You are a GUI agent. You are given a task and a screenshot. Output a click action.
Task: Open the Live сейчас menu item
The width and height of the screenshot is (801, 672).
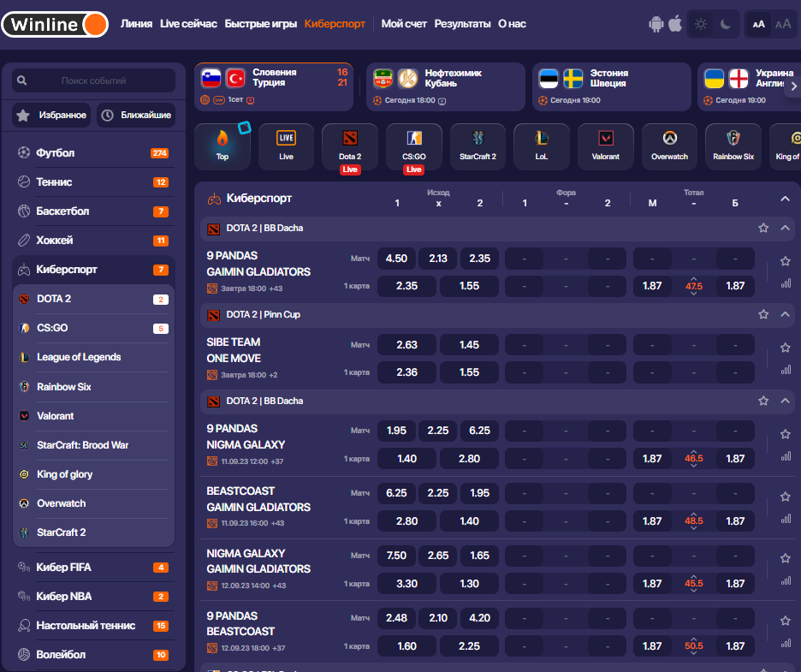[x=188, y=23]
